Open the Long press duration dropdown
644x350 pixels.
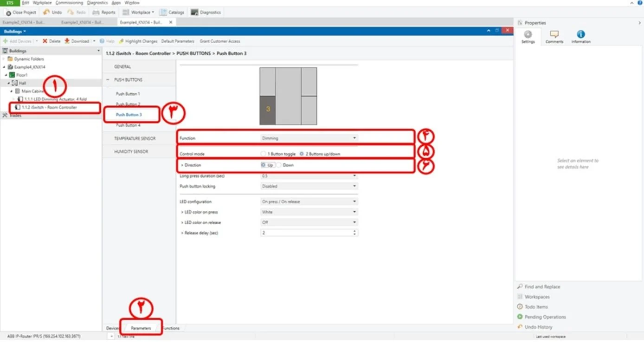(x=309, y=176)
